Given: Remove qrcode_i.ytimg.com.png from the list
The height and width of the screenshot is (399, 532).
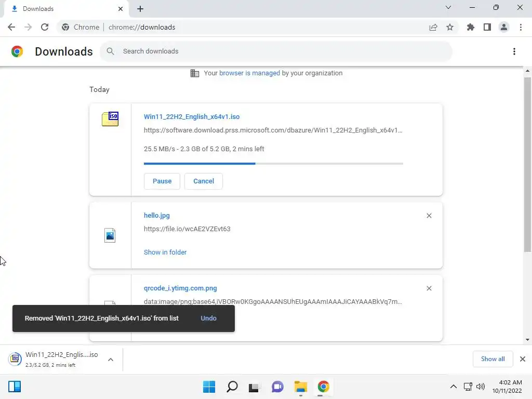Looking at the screenshot, I should point(429,288).
